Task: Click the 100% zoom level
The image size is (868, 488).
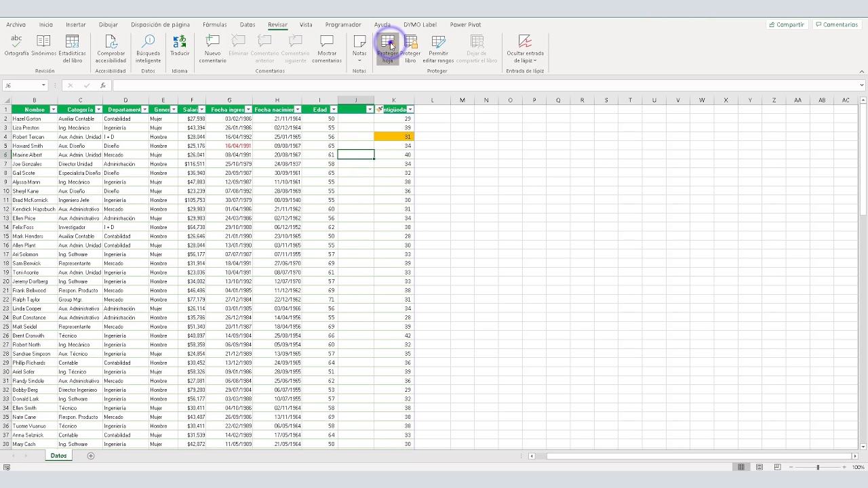Action: click(858, 467)
